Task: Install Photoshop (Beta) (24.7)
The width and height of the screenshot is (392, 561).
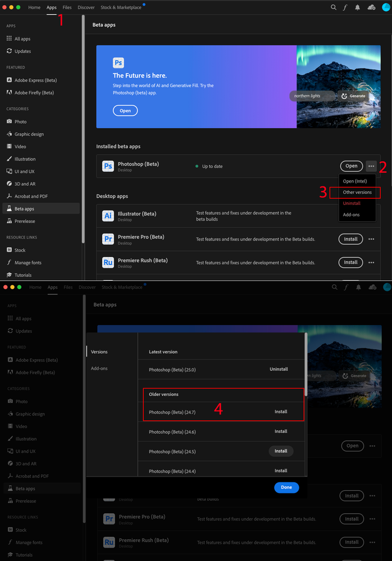Action: click(x=281, y=412)
